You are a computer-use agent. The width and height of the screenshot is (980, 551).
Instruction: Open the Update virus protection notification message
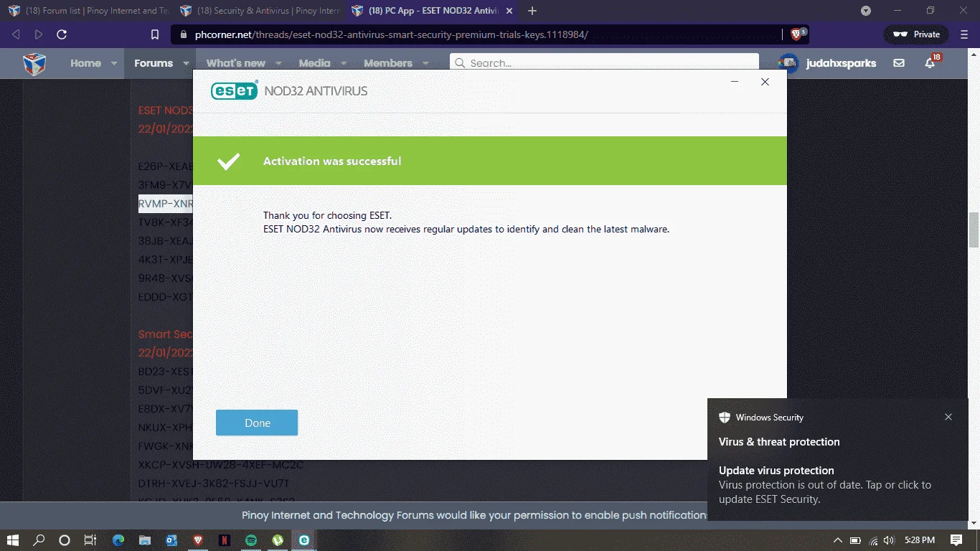pos(825,485)
